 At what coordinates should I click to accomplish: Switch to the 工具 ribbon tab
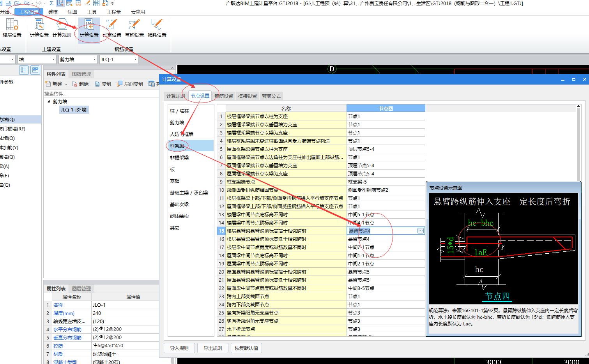[x=92, y=12]
